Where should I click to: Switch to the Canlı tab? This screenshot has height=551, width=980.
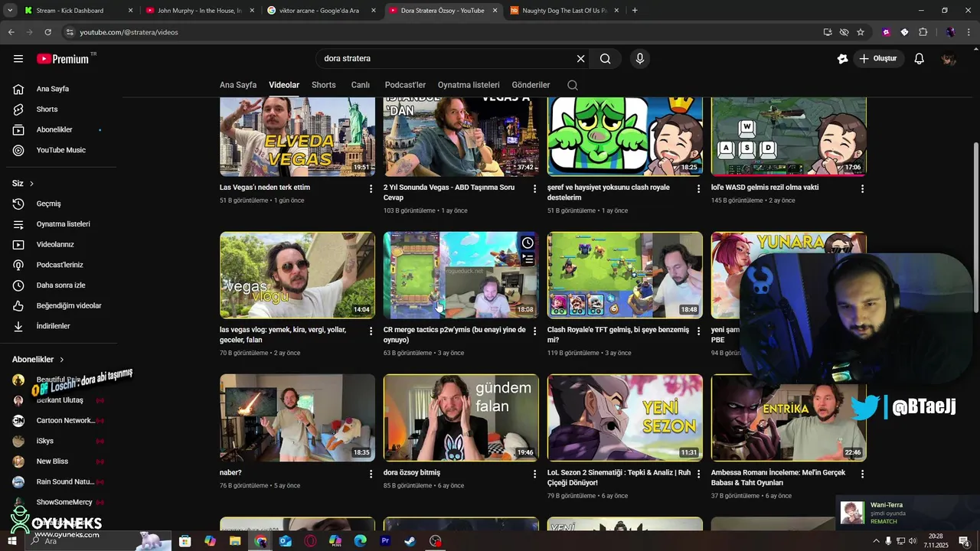pyautogui.click(x=361, y=85)
